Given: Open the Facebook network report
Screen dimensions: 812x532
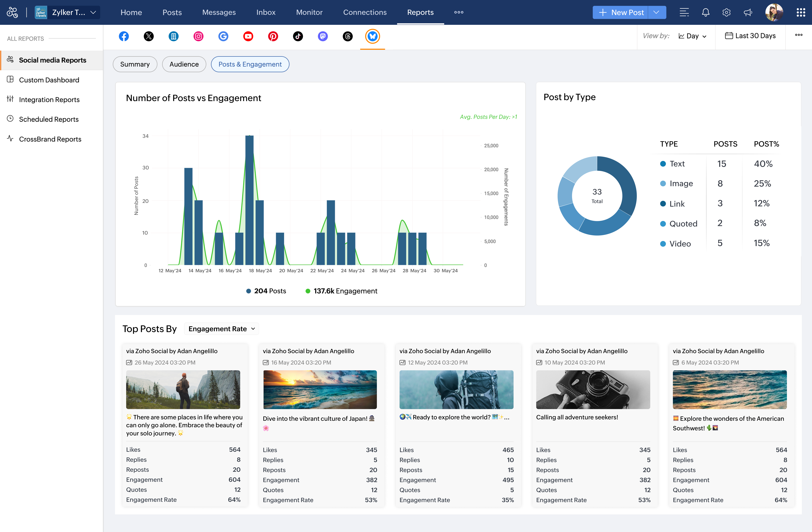Looking at the screenshot, I should (124, 36).
